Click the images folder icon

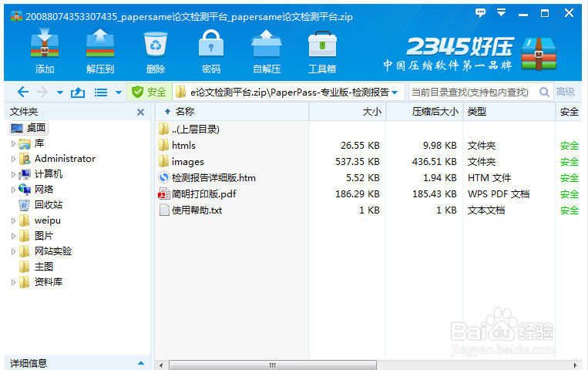[163, 161]
